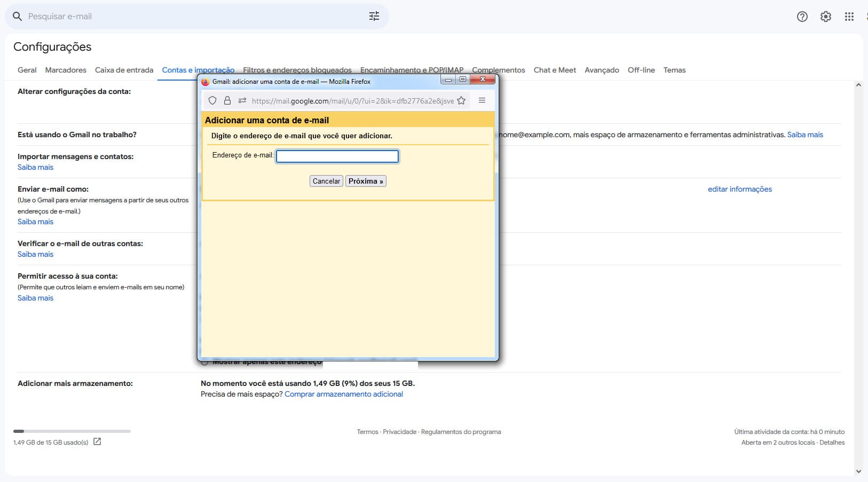Go to the Temas tab

click(674, 70)
